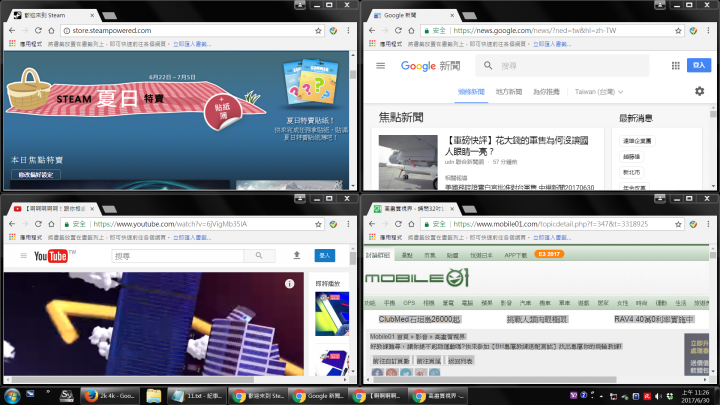The height and width of the screenshot is (405, 720).
Task: Click the YouTube upload icon
Action: pyautogui.click(x=297, y=255)
